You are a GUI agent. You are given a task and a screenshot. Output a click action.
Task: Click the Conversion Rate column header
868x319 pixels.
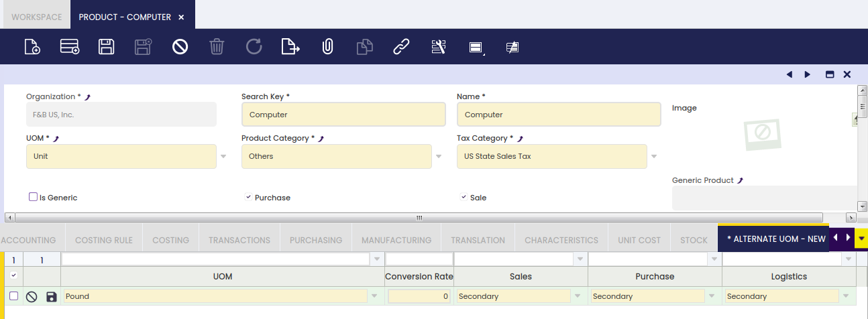[x=419, y=276]
